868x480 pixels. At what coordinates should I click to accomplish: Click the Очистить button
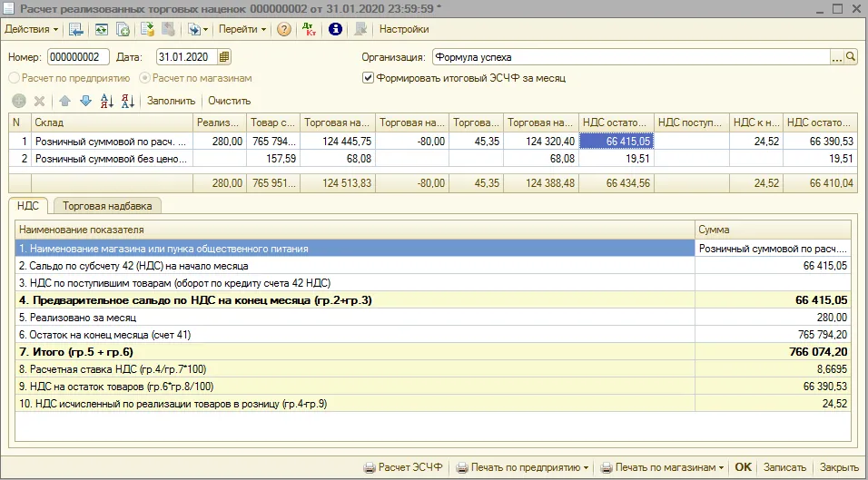pyautogui.click(x=229, y=101)
